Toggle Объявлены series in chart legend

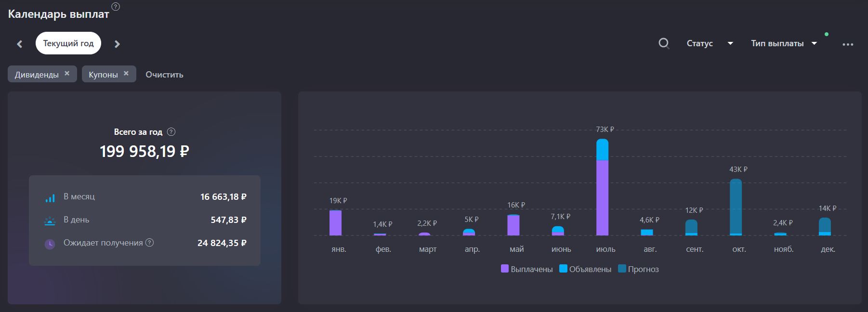tap(585, 269)
